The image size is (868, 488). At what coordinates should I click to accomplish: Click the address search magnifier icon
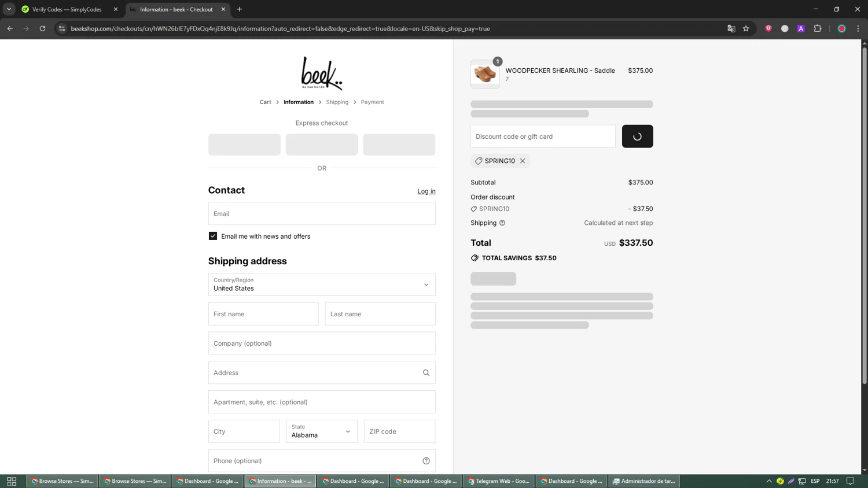(x=426, y=373)
